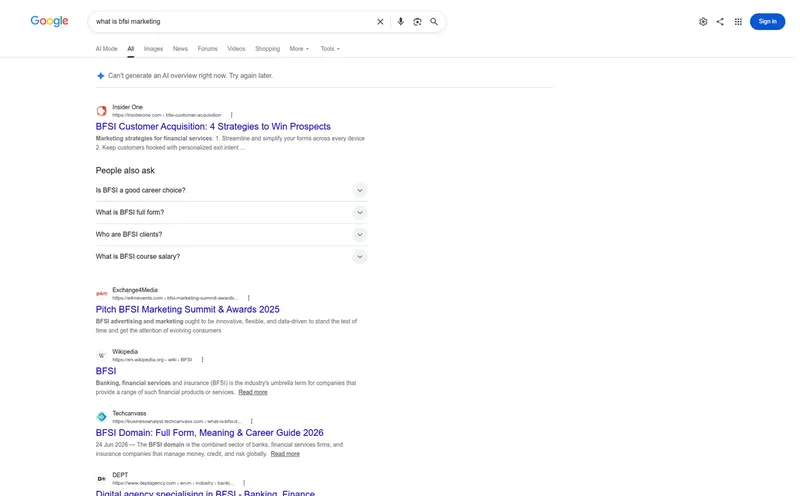The image size is (800, 496).
Task: Click the Wikipedia site favicon
Action: tap(102, 355)
